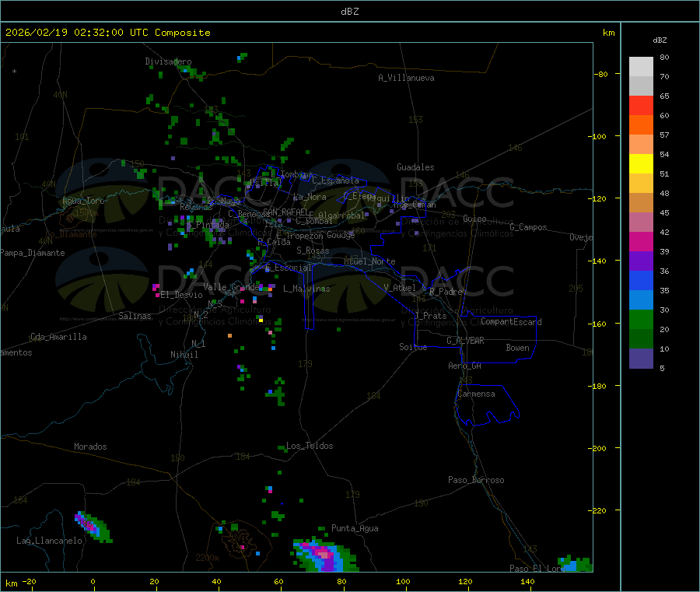Click the 57 dBZ light orange legend swatch

[x=641, y=145]
